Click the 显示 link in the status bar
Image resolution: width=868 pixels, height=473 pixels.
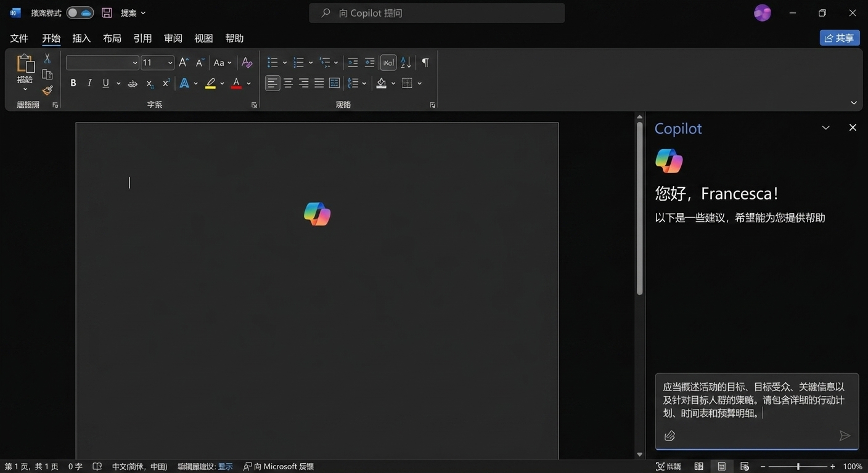pos(226,467)
